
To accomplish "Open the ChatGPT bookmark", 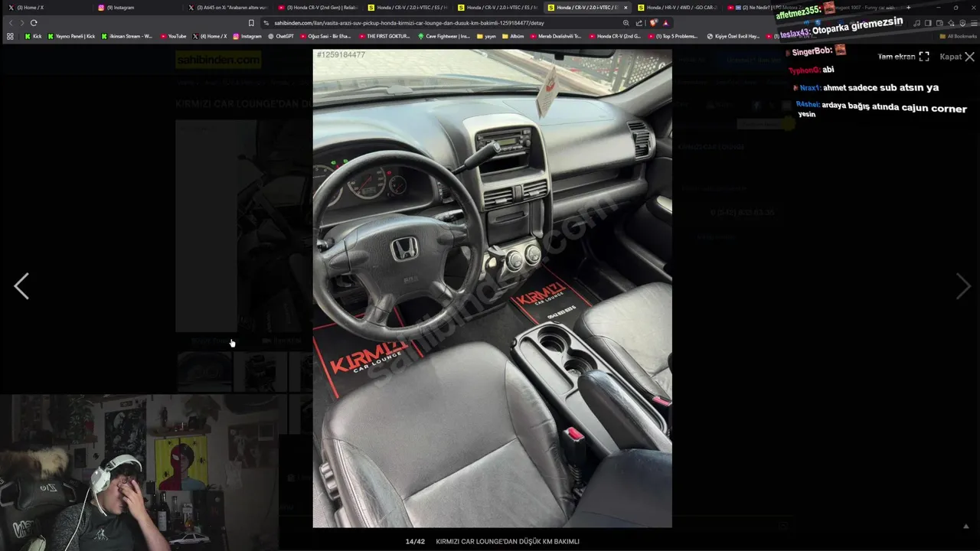I will tap(280, 36).
